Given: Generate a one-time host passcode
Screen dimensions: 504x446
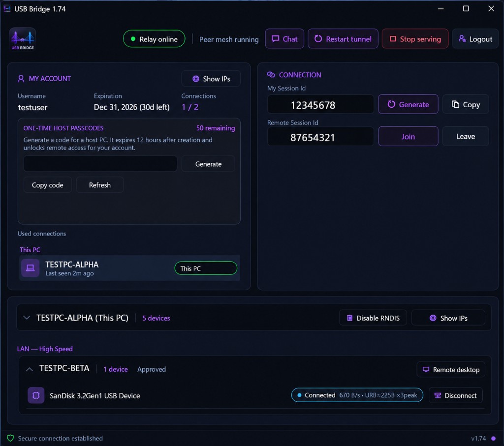Looking at the screenshot, I should [x=208, y=164].
